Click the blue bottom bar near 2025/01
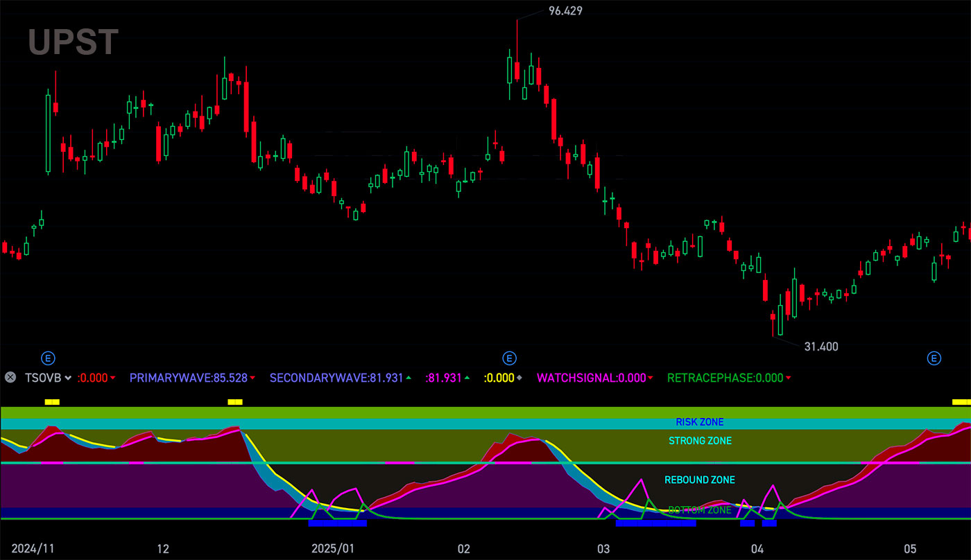 click(x=338, y=523)
